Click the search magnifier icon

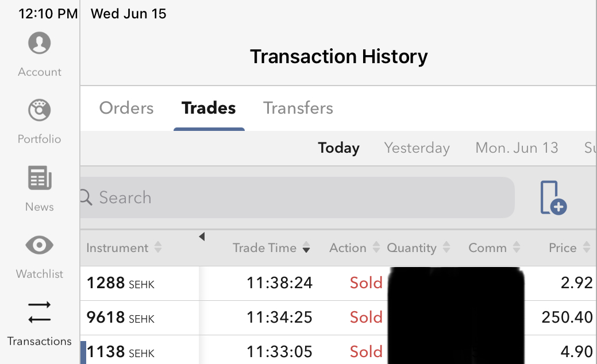click(x=86, y=198)
